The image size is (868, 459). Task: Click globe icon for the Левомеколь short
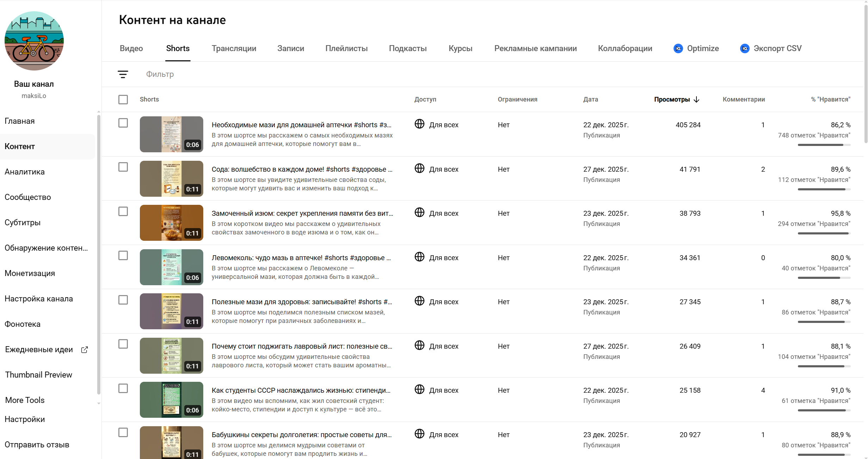tap(419, 257)
